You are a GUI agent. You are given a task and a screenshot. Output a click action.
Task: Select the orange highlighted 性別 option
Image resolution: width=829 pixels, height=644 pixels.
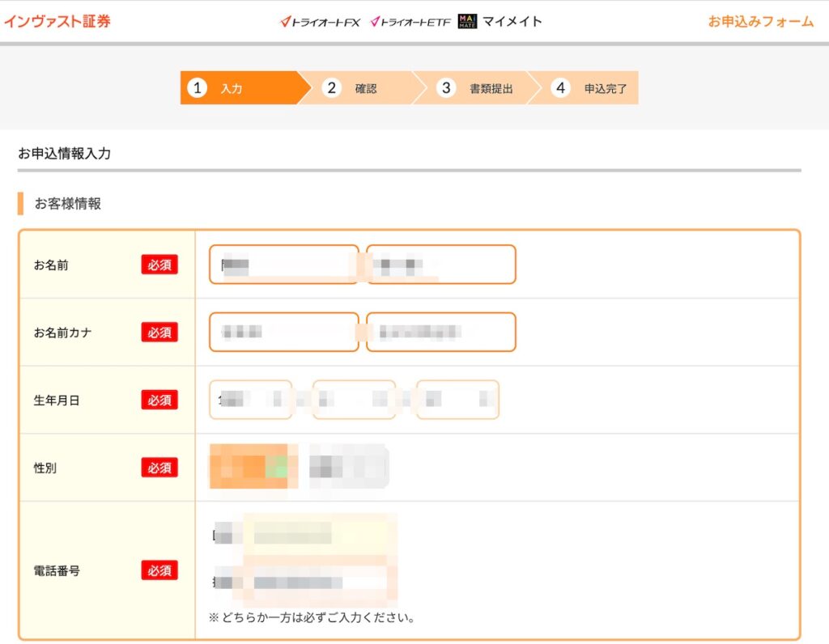point(249,467)
